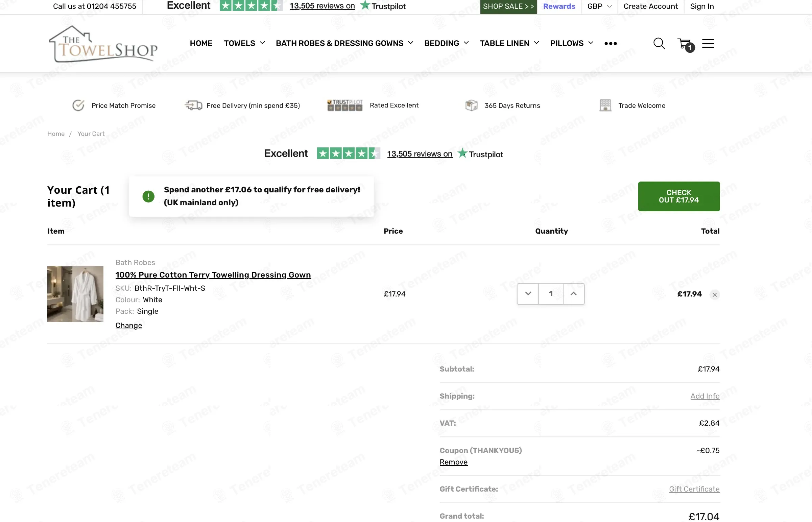Open the 13,505 reviews link above the cart
The width and height of the screenshot is (812, 522).
[420, 154]
